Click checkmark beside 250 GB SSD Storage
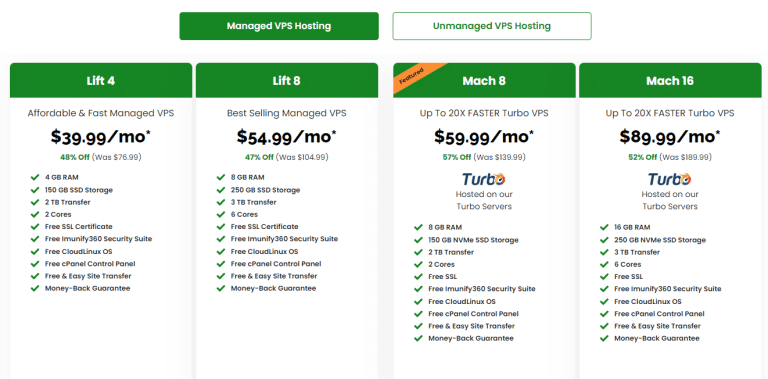The height and width of the screenshot is (379, 768). tap(220, 190)
